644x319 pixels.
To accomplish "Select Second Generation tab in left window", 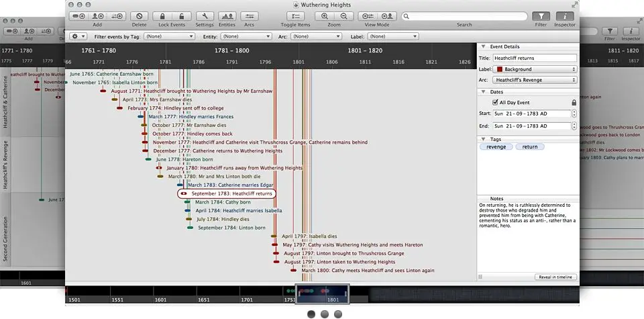I will pyautogui.click(x=5, y=238).
